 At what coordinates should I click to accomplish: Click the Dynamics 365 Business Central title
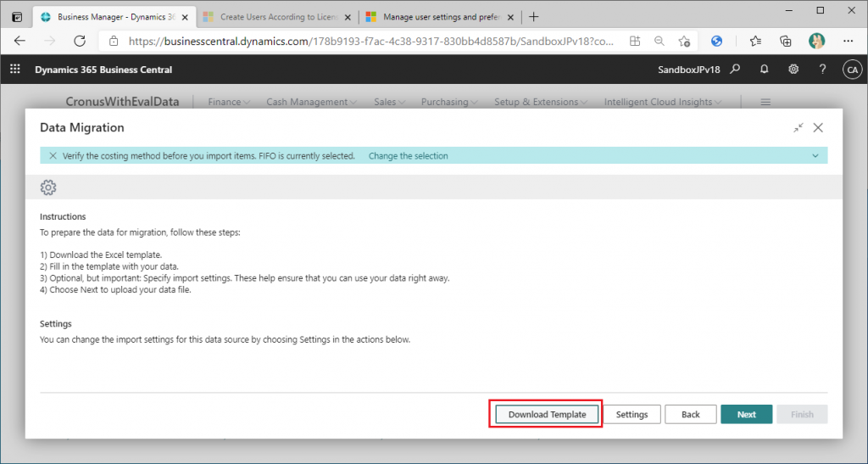[103, 70]
